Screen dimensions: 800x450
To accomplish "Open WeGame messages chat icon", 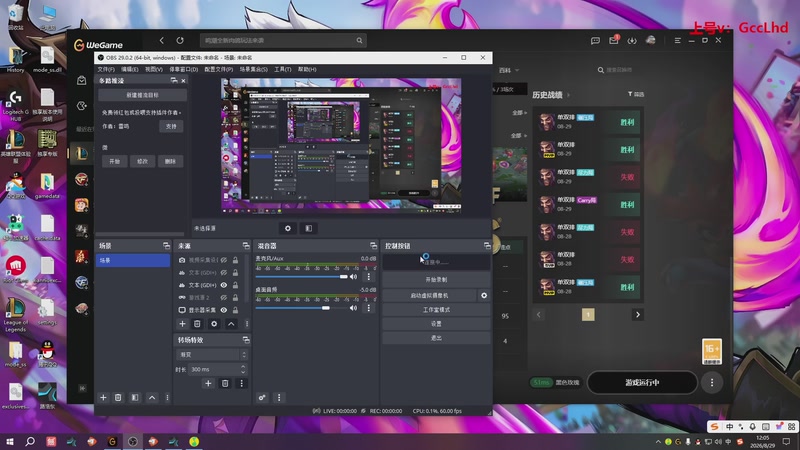I will (x=595, y=40).
